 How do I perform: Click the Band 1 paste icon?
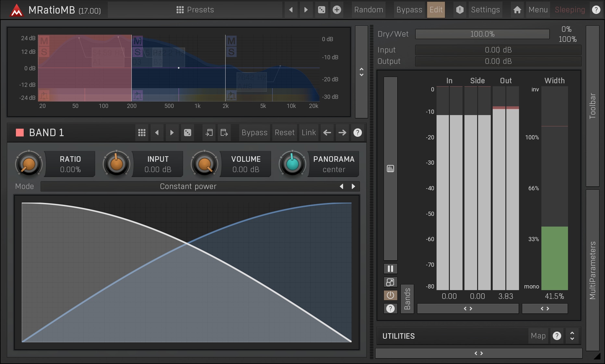[x=224, y=133]
